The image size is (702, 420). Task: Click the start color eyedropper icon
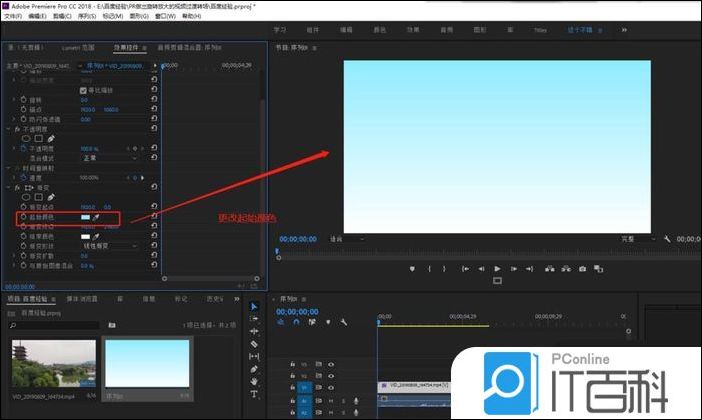(x=97, y=216)
